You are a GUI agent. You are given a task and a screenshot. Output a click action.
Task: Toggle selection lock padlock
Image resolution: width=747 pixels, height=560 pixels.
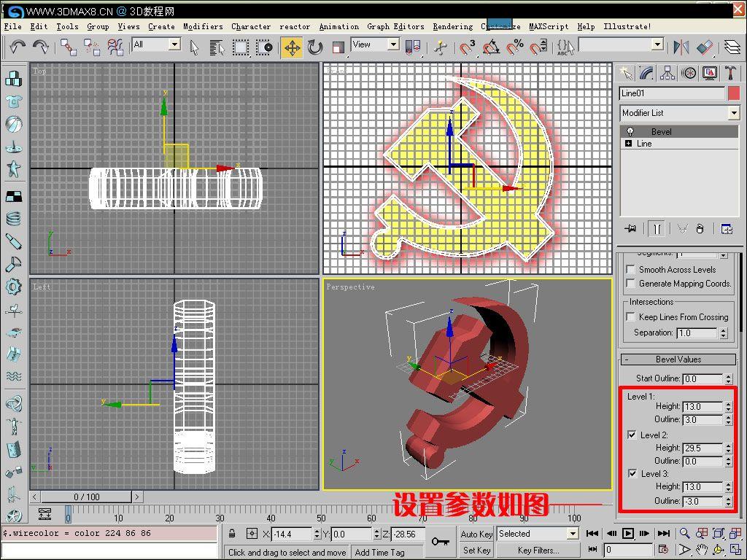click(x=231, y=533)
